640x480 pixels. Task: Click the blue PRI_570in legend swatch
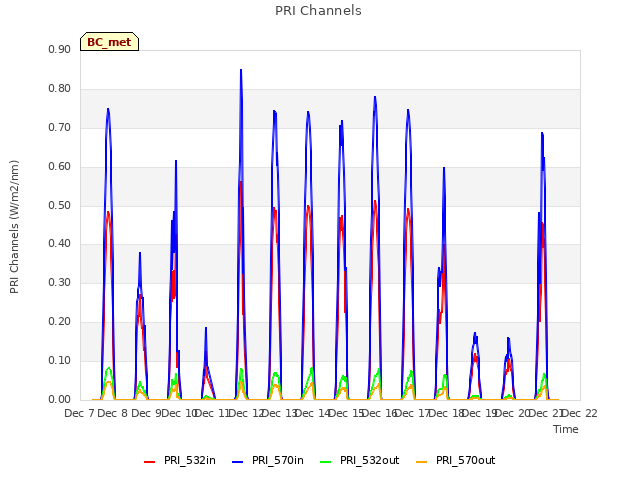[x=238, y=462]
